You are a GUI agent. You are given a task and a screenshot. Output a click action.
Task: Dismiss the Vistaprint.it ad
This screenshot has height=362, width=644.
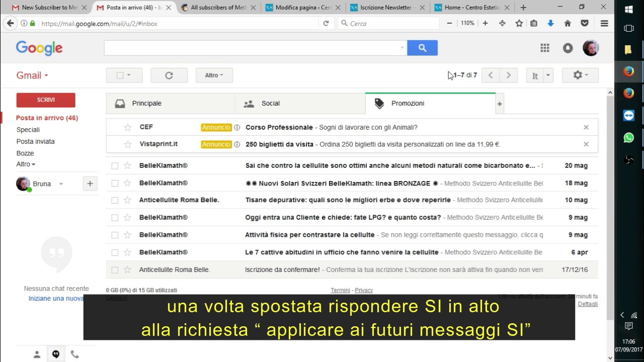tap(586, 144)
